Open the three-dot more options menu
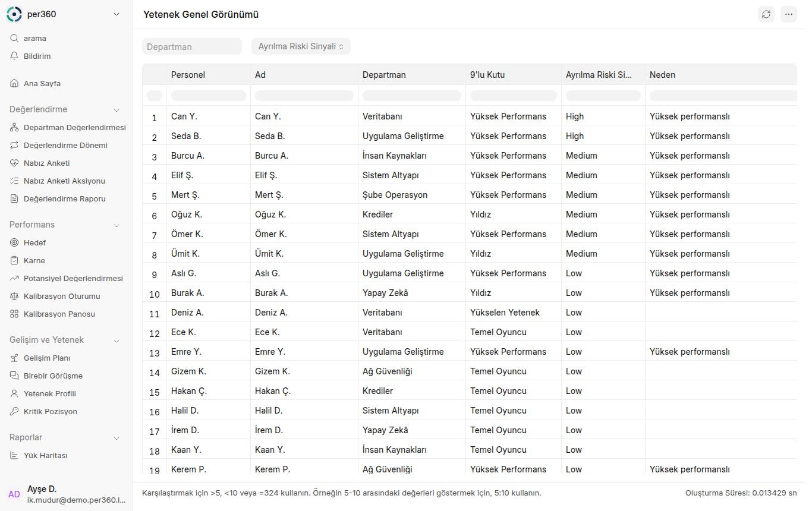 tap(789, 14)
